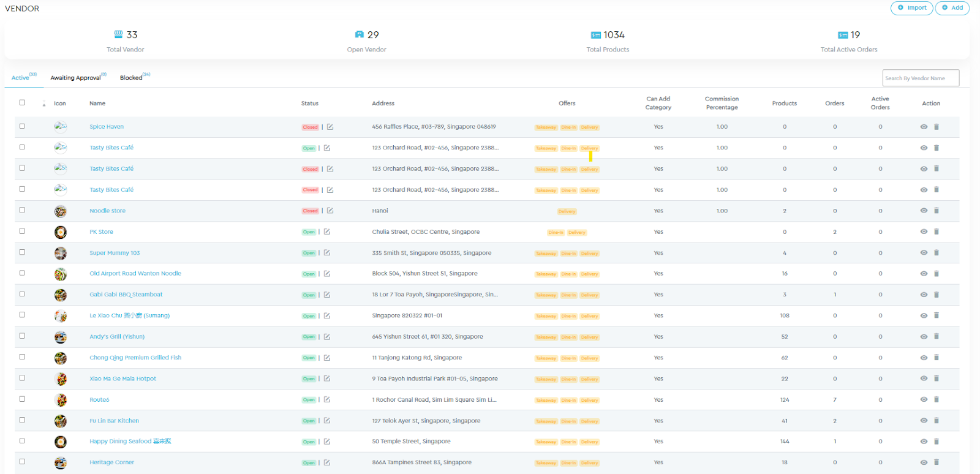This screenshot has width=980, height=474.
Task: Tick the PK Store row checkbox
Action: point(22,231)
